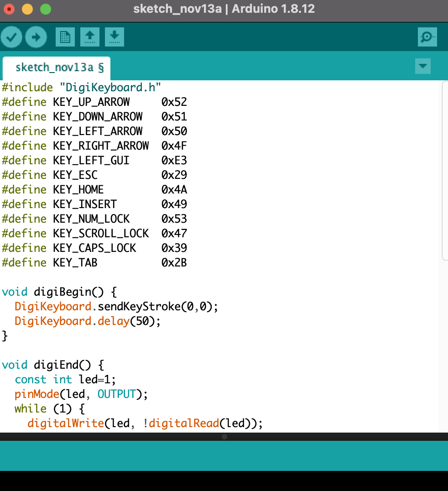Click the KEY_DOWN_ARROW define text
The height and width of the screenshot is (491, 448).
coord(98,117)
